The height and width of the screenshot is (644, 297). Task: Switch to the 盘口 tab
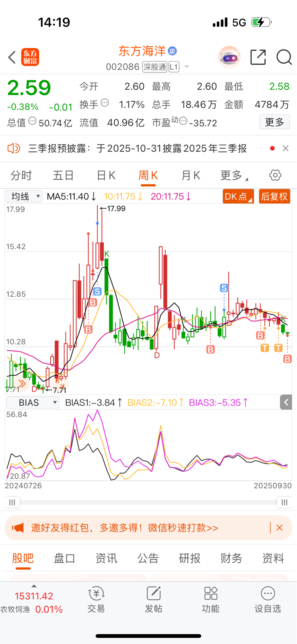[64, 558]
